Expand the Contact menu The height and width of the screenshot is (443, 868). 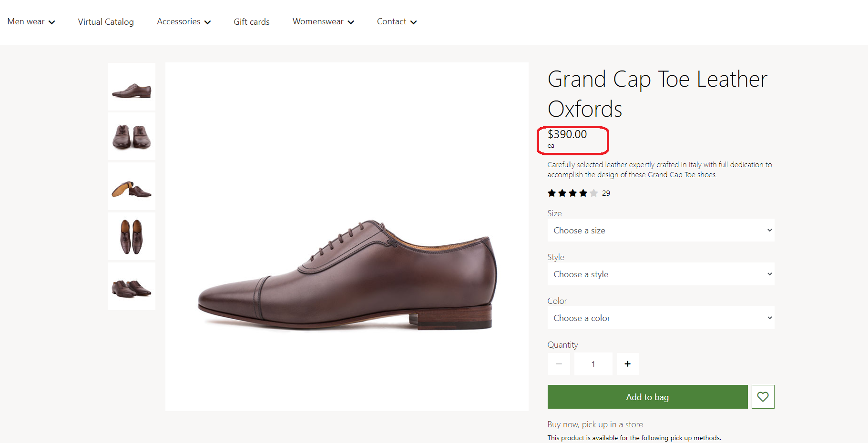[x=396, y=22]
